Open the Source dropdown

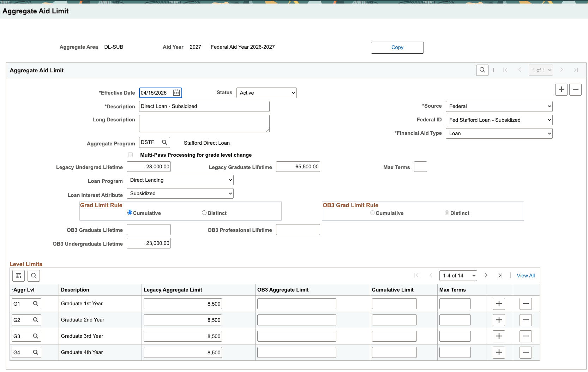point(499,106)
